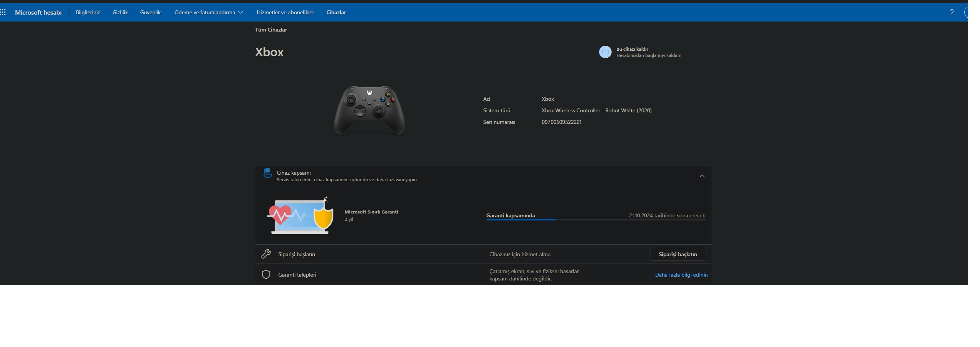This screenshot has width=980, height=347.
Task: Click the 21.10.2024 expiration date text
Action: pos(667,215)
